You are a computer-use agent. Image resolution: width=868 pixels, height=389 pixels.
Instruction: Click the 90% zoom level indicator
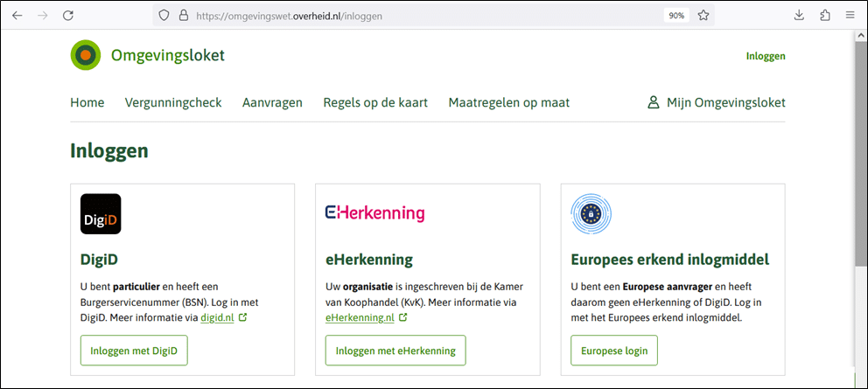(x=676, y=16)
